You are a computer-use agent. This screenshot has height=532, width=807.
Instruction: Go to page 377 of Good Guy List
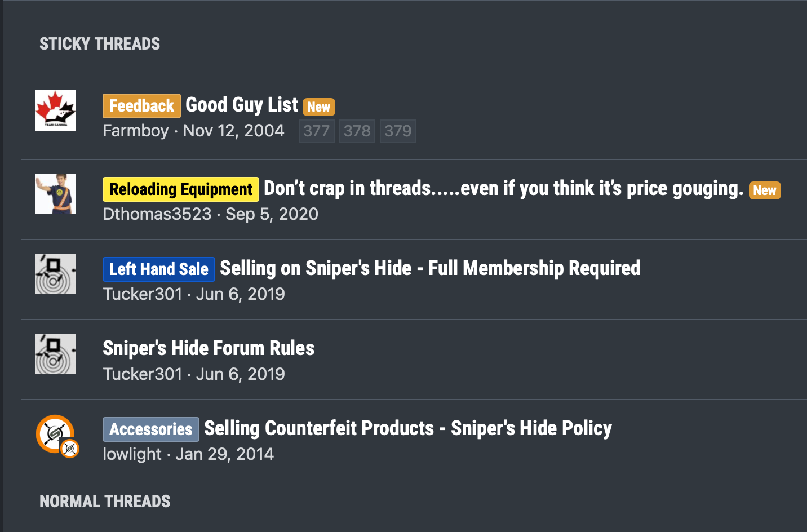[x=317, y=131]
